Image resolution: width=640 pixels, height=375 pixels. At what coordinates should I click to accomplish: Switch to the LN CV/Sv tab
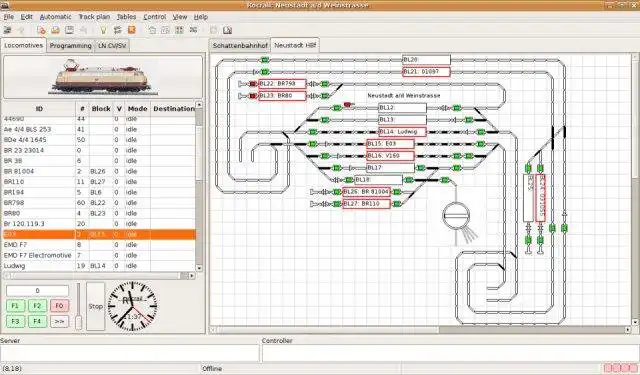tap(112, 46)
